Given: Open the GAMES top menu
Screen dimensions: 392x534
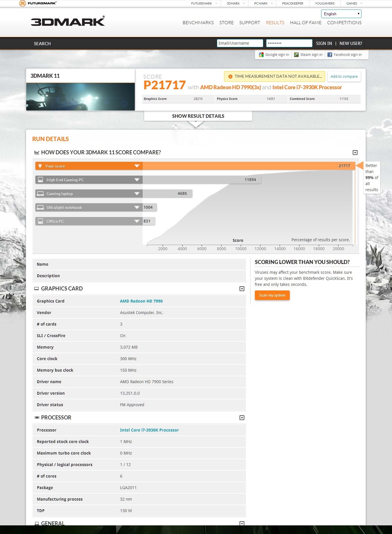Looking at the screenshot, I should (x=354, y=3).
